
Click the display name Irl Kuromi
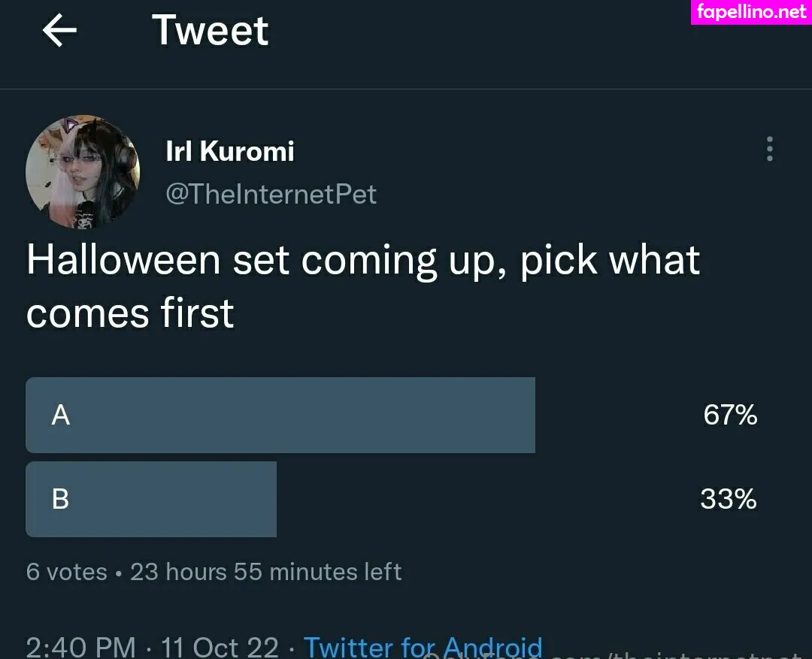click(x=229, y=151)
